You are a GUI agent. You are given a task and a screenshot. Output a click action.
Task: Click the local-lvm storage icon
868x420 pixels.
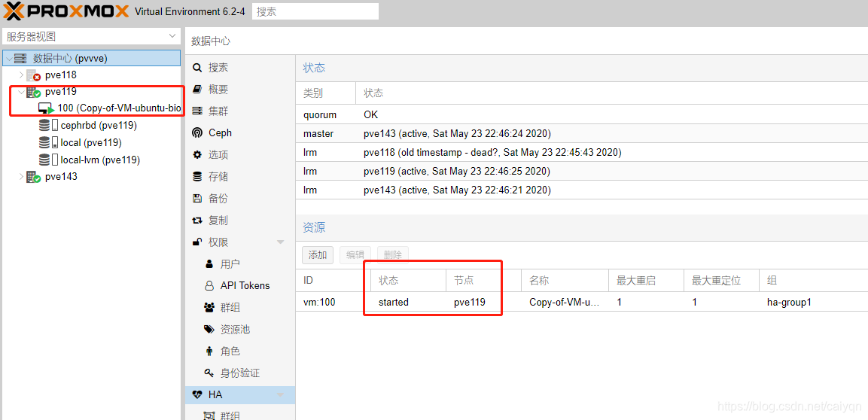48,160
